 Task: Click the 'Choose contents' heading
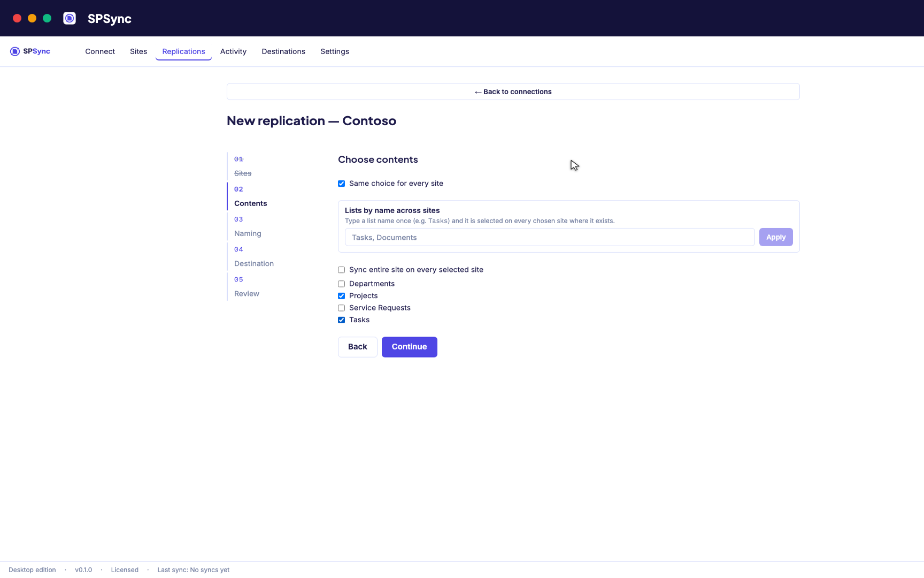(378, 159)
